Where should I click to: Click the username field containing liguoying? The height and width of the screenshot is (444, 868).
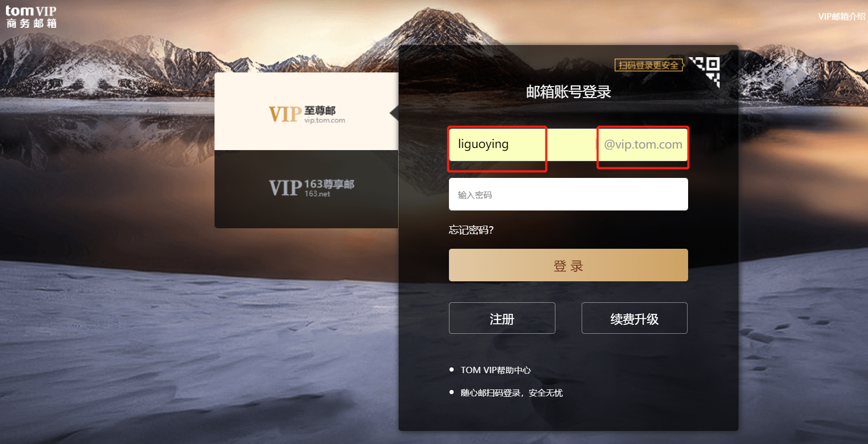tap(522, 144)
